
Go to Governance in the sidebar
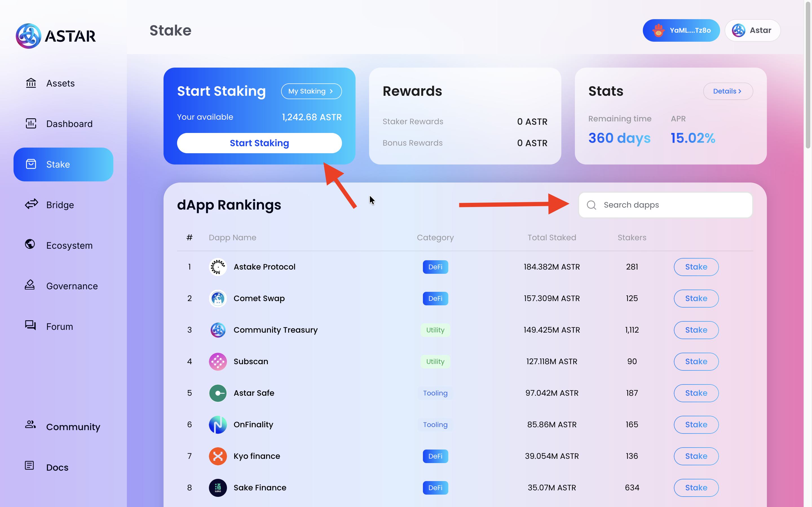click(x=72, y=286)
